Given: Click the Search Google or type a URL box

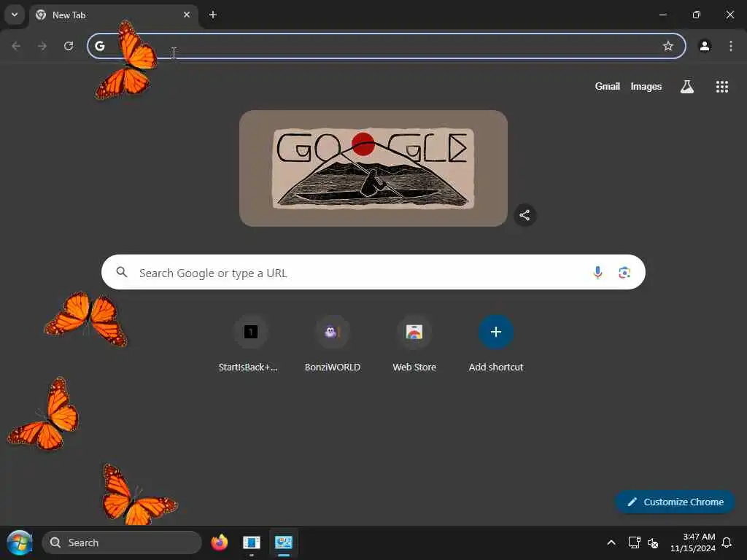Looking at the screenshot, I should pos(373,272).
